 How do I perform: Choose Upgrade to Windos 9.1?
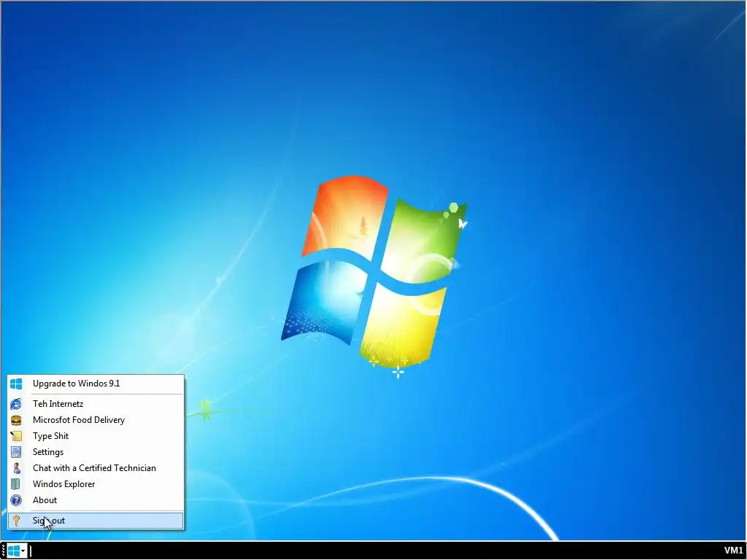(x=96, y=384)
